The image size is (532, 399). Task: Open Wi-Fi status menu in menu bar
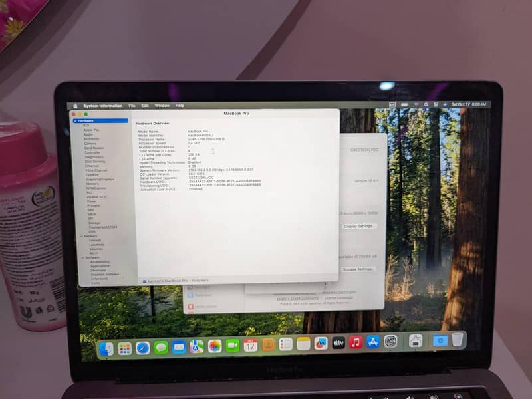(x=416, y=105)
